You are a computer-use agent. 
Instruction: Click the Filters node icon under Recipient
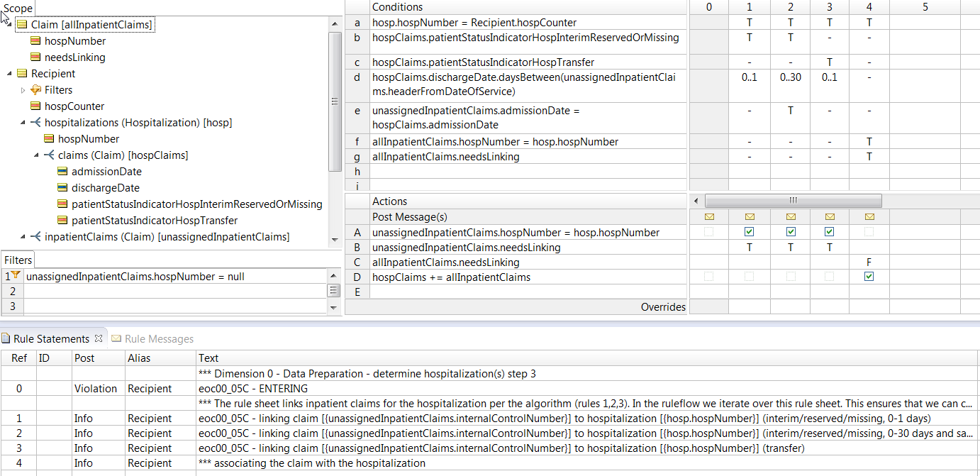pyautogui.click(x=35, y=90)
